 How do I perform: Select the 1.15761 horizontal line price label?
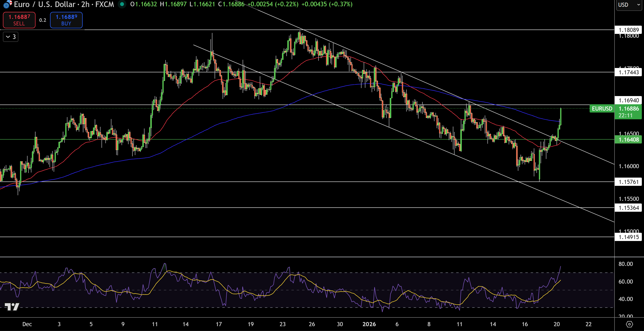point(628,182)
